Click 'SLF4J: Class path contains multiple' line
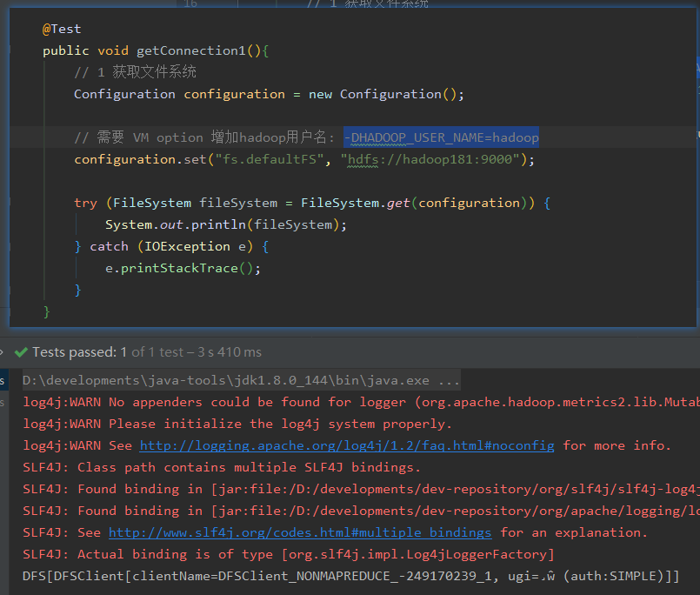The height and width of the screenshot is (595, 700). pos(222,468)
